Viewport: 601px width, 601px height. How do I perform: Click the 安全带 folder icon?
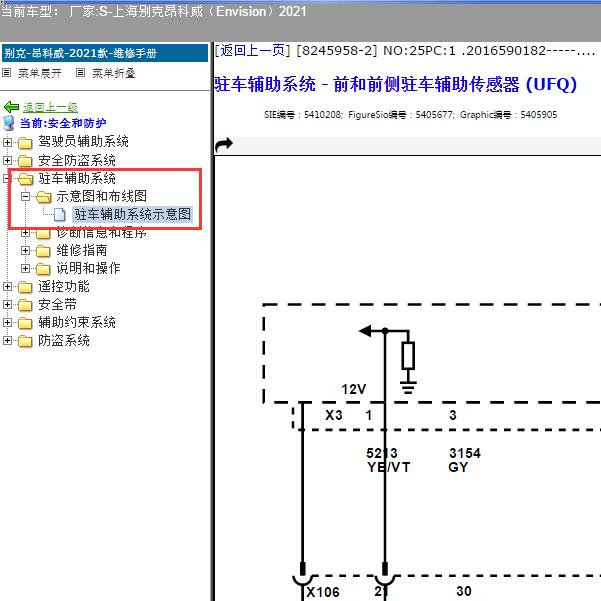tap(25, 305)
